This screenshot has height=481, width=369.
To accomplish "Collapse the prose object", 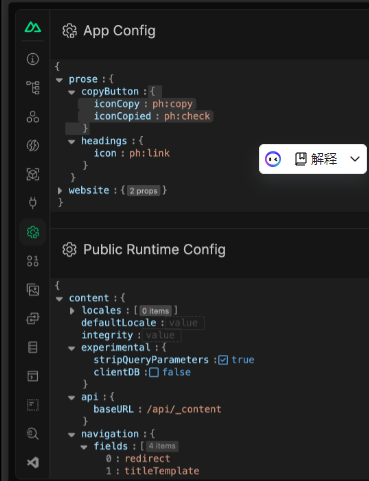I will pos(59,80).
